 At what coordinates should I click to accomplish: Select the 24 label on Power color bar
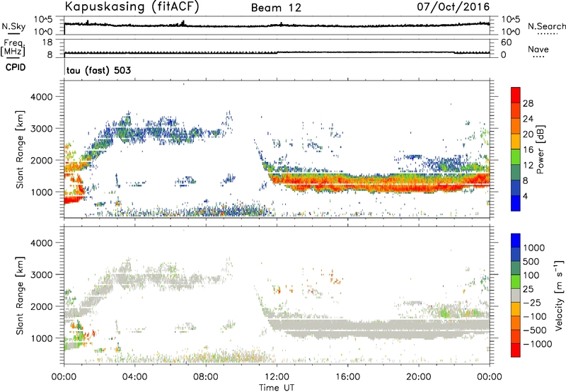[x=528, y=119]
